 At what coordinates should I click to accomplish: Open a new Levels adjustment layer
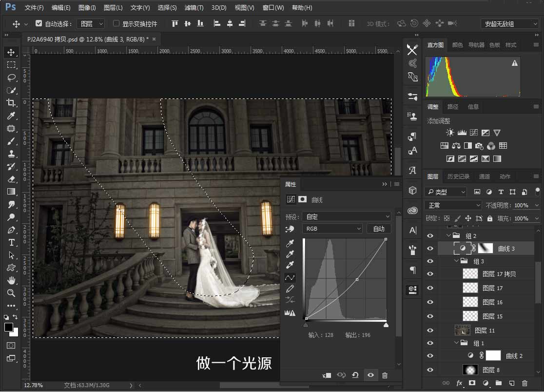462,132
